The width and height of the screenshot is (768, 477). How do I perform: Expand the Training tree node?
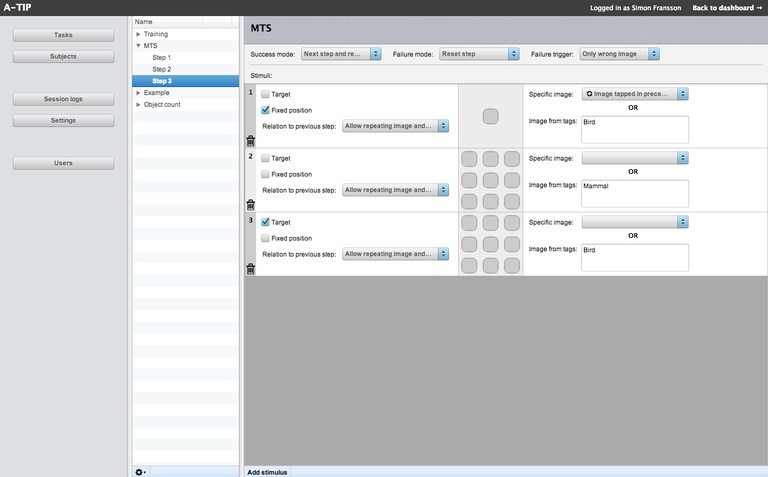139,34
